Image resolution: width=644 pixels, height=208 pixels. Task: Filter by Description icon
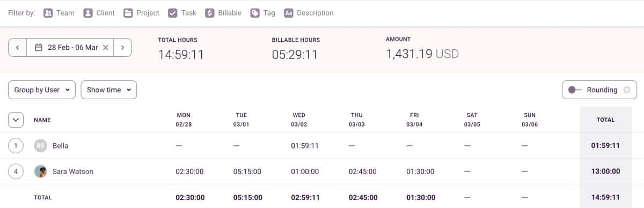[x=289, y=13]
